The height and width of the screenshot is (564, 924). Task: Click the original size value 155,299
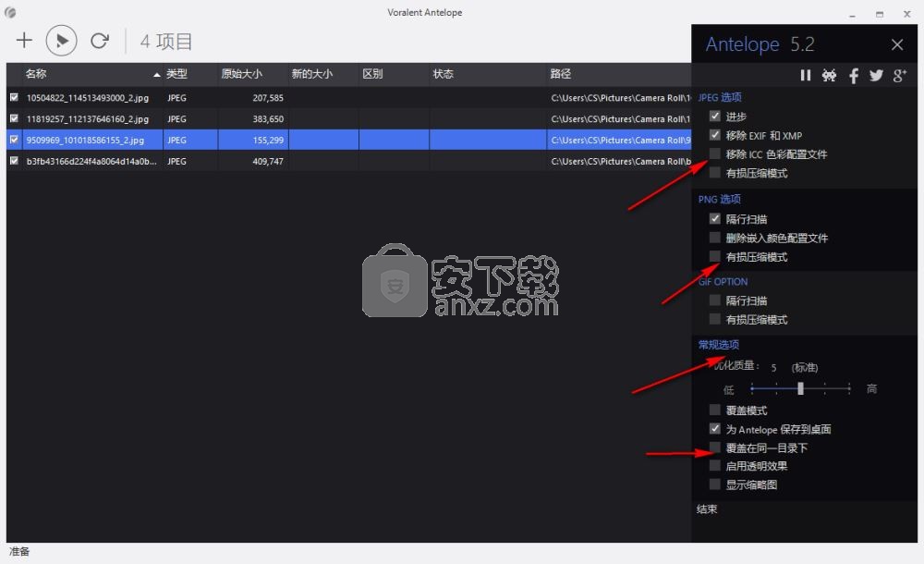pyautogui.click(x=268, y=141)
